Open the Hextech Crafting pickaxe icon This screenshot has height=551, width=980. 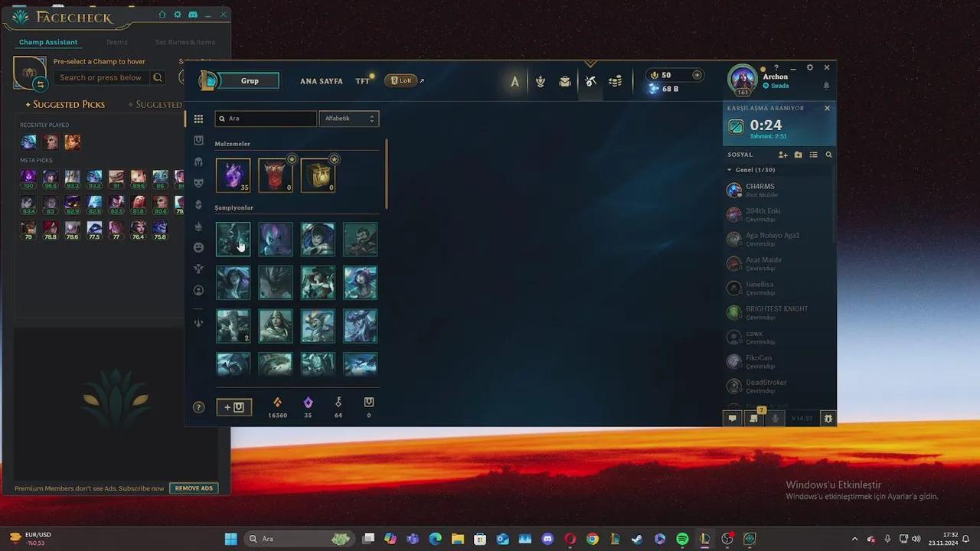(590, 80)
